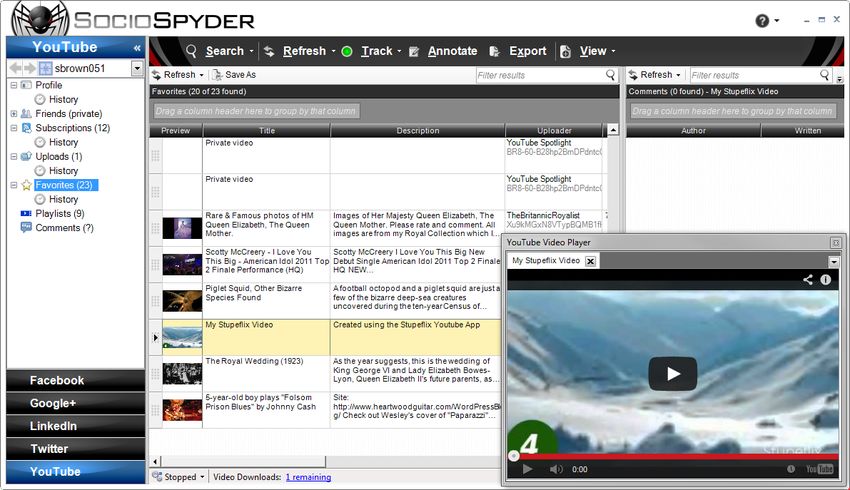Viewport: 850px width, 490px height.
Task: Click Refresh in the Favorites panel
Action: [x=179, y=75]
